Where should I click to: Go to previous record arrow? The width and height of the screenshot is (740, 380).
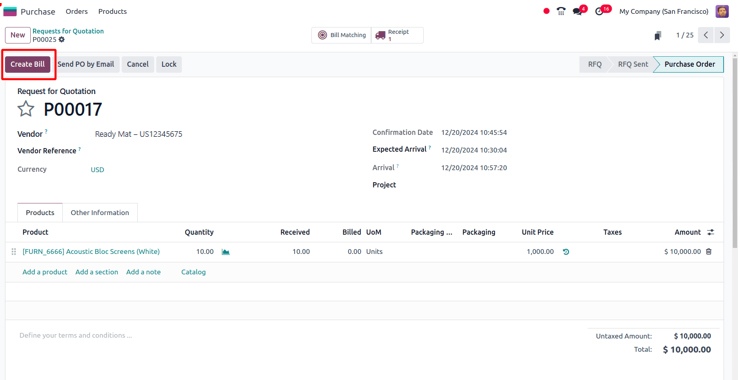pyautogui.click(x=706, y=35)
